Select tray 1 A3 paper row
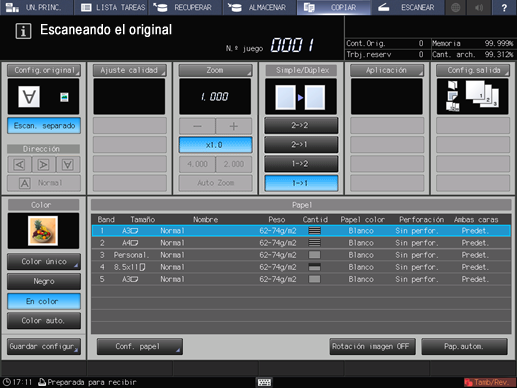Image resolution: width=517 pixels, height=388 pixels. 301,231
